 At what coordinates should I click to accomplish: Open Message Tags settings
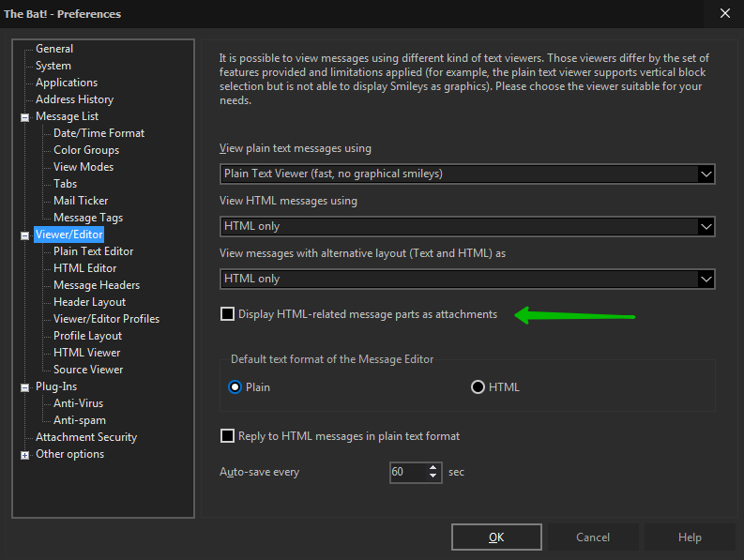click(x=88, y=218)
